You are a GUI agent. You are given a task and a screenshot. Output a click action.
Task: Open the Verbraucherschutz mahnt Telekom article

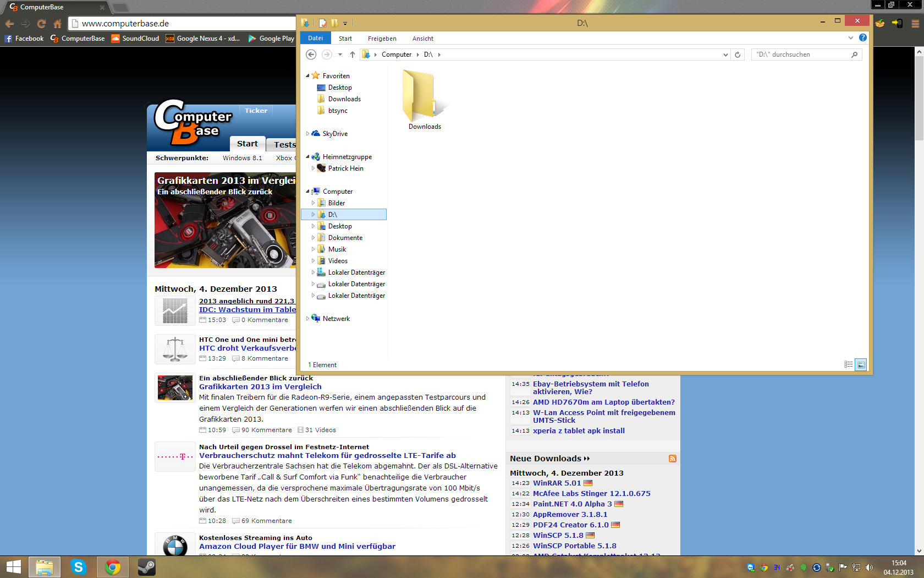[327, 456]
